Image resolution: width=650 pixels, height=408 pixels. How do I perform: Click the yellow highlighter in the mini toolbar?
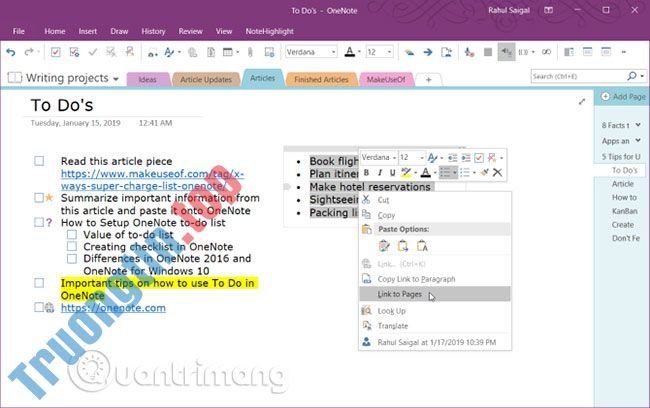406,172
